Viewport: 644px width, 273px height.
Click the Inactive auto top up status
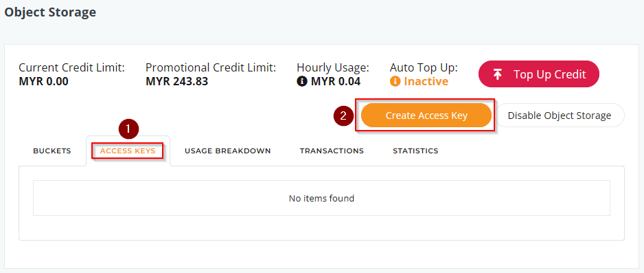click(x=426, y=81)
